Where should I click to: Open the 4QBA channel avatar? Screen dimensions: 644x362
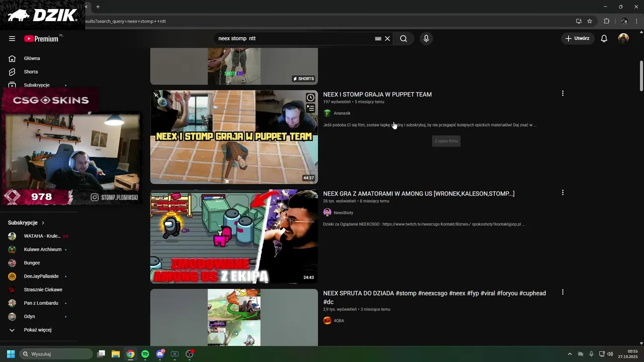[327, 321]
